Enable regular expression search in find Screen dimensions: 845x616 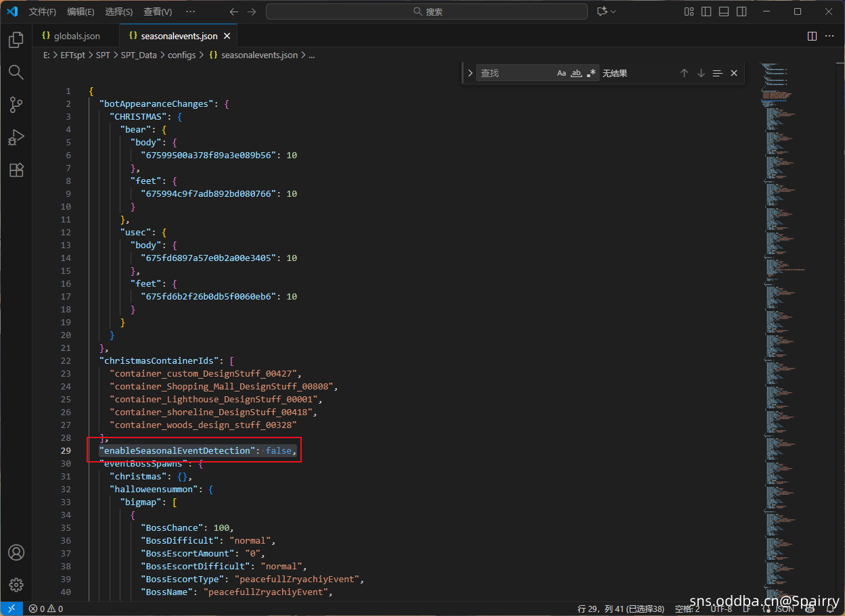pyautogui.click(x=591, y=73)
